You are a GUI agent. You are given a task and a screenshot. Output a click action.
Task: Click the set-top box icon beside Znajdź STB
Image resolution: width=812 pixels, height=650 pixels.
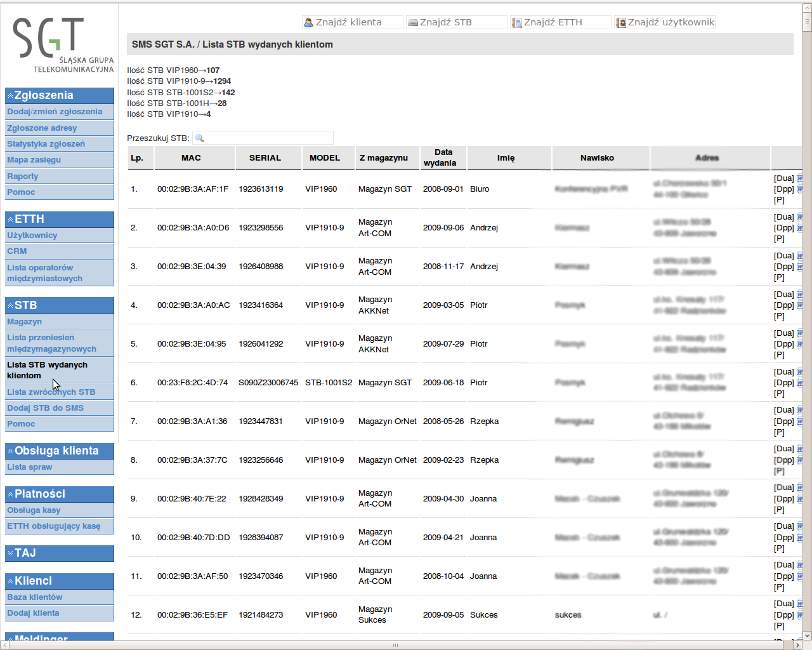pos(413,22)
